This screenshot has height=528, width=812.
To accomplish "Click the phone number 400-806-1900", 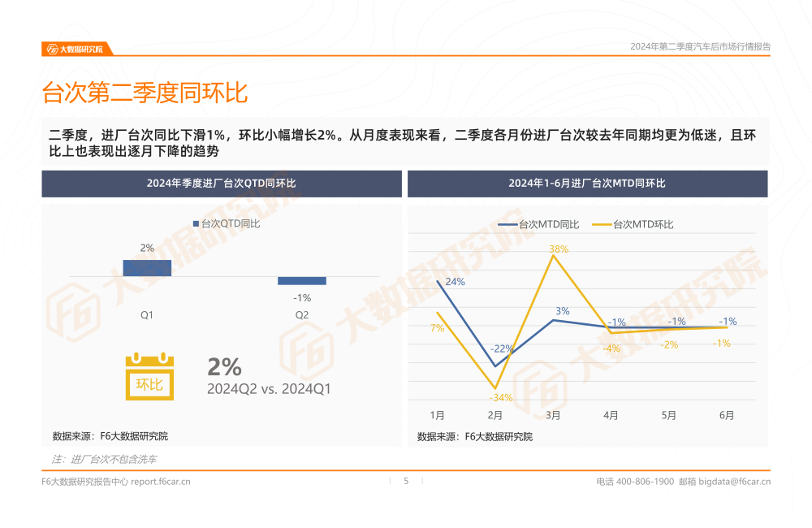I will (x=645, y=482).
